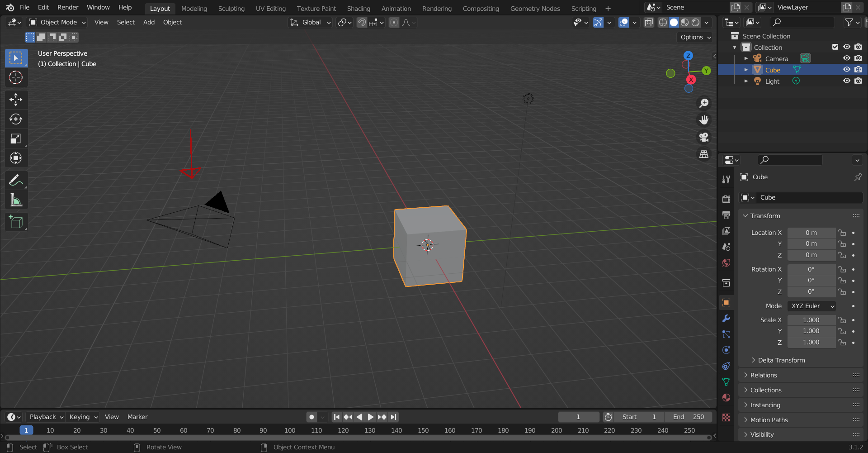This screenshot has height=453, width=868.
Task: Switch to Geometry Nodes workspace tab
Action: (x=535, y=8)
